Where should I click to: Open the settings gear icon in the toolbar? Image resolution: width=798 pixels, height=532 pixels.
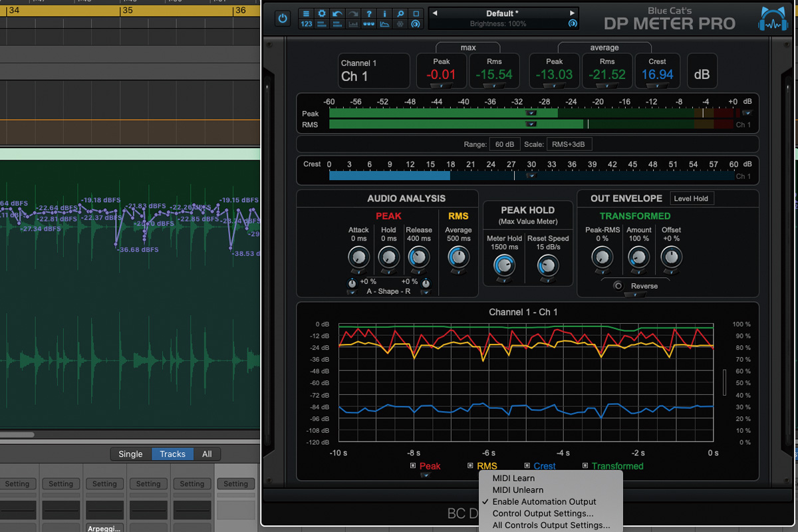(x=322, y=13)
